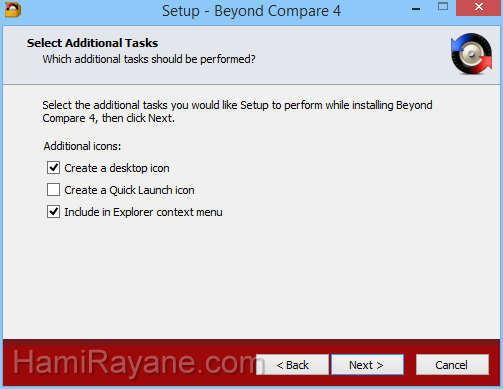
Task: Select the 'Select Additional Tasks' heading
Action: click(92, 43)
